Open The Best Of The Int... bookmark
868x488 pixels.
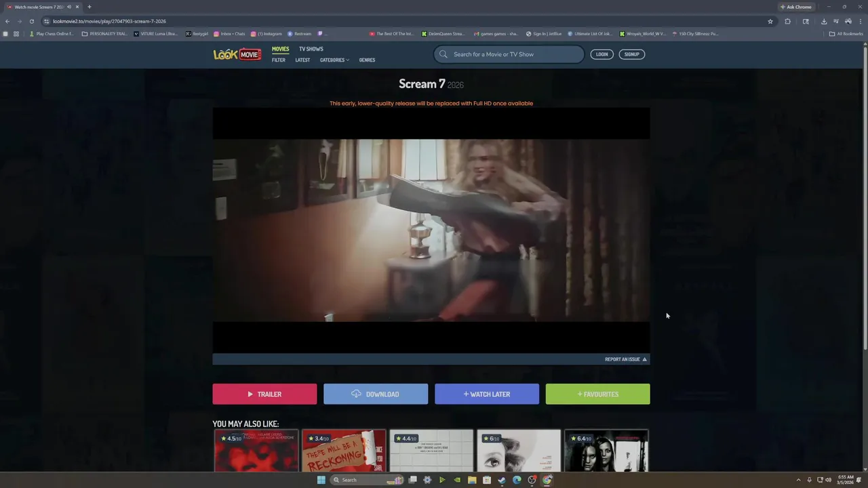pos(391,34)
